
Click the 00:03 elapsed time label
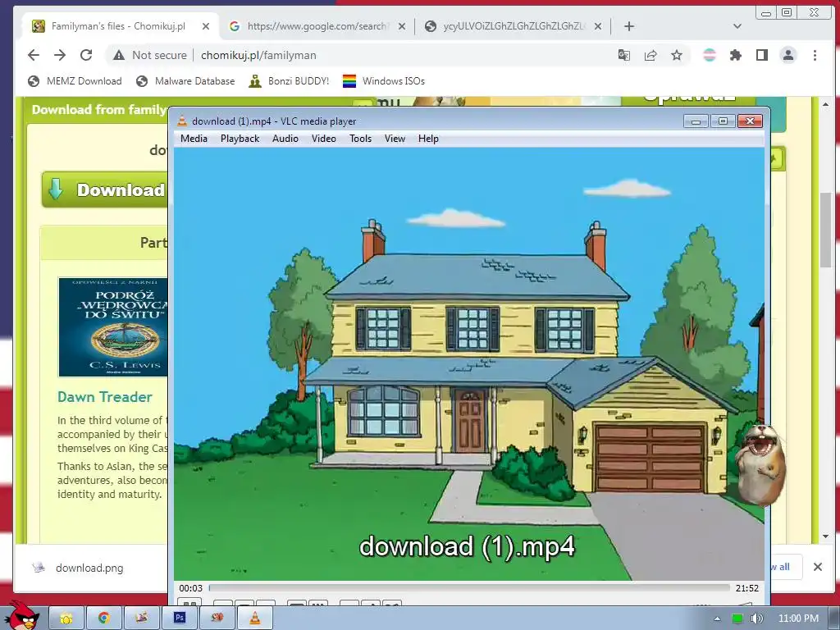190,588
